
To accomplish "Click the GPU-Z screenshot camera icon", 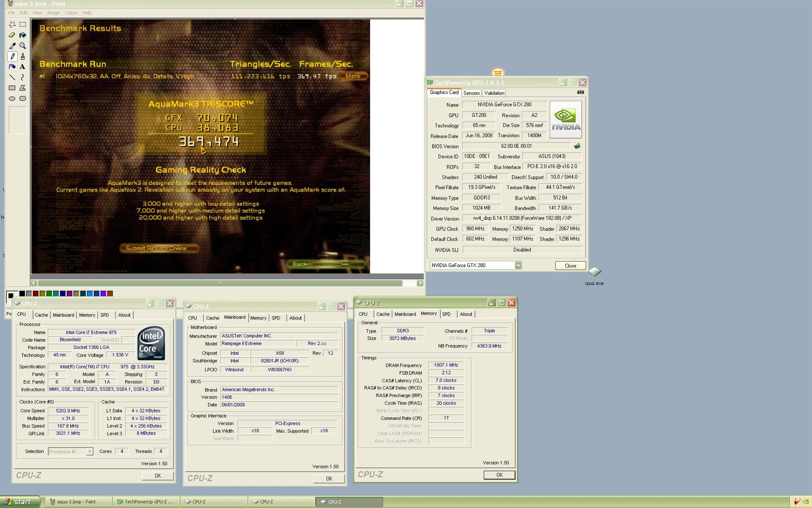I will 580,92.
